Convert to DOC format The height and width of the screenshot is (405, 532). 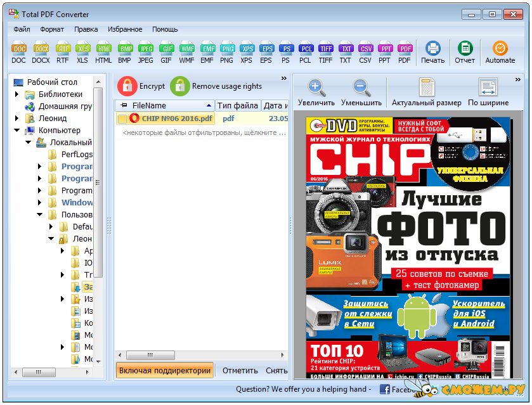[x=18, y=53]
